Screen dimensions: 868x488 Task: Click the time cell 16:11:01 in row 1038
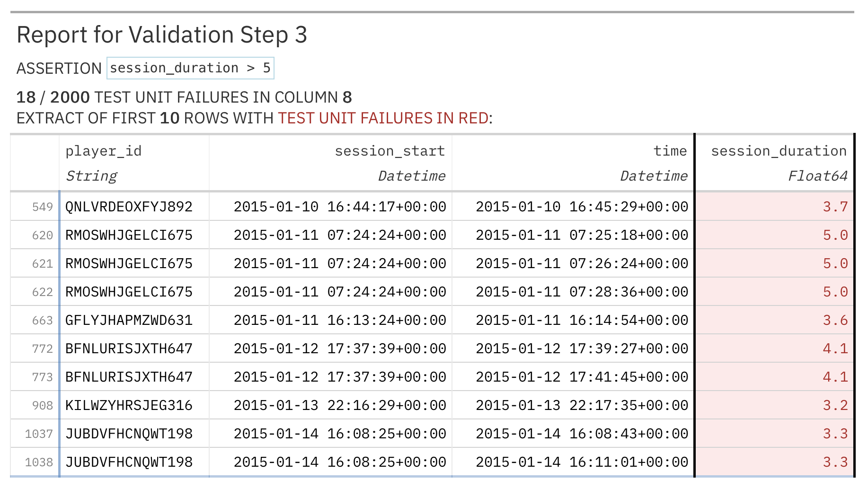[x=582, y=462]
